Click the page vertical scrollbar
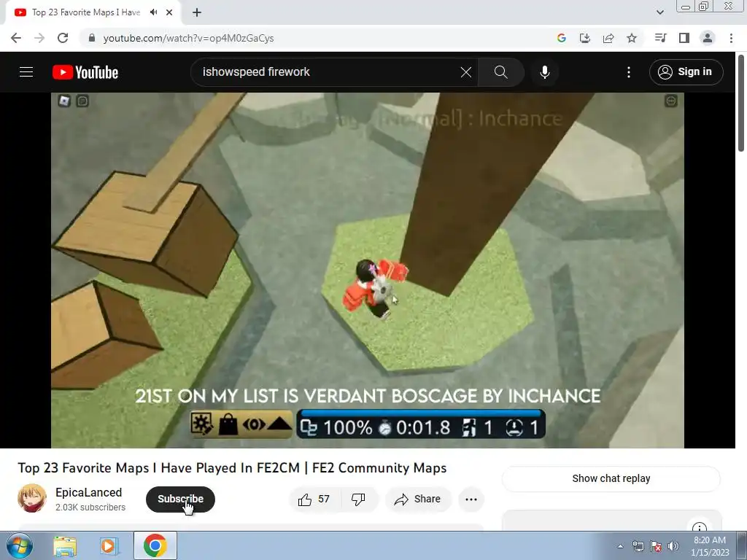Screen dimensions: 747x560 [741, 104]
